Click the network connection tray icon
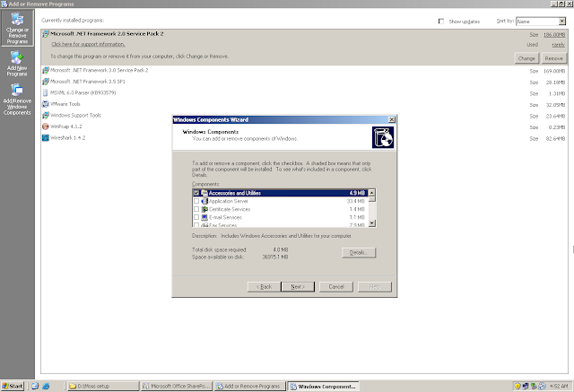 click(526, 386)
